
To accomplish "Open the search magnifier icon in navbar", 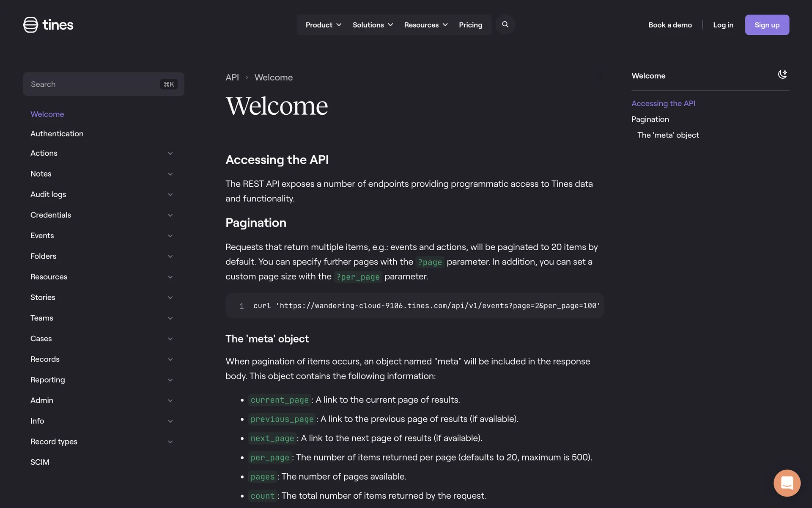I will (505, 25).
